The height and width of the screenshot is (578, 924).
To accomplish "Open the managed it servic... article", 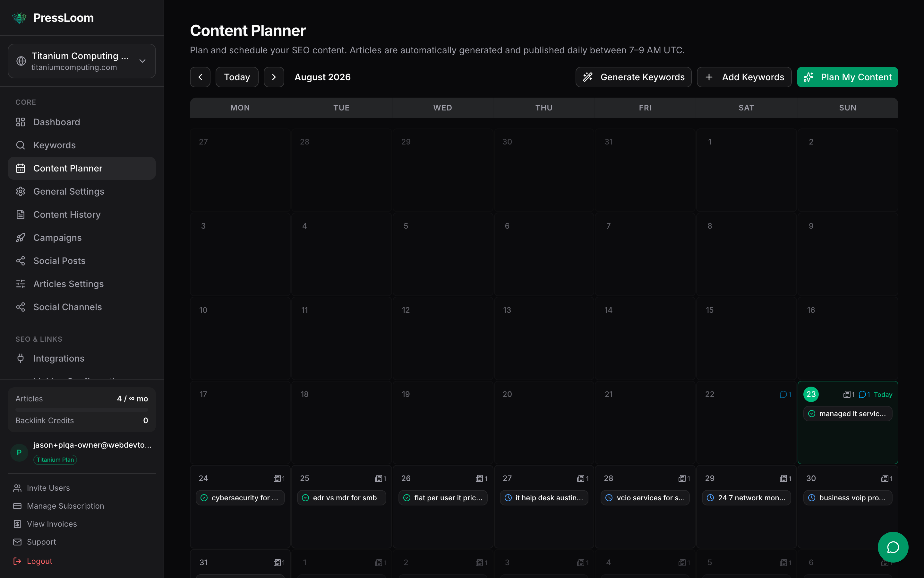I will [x=848, y=414].
